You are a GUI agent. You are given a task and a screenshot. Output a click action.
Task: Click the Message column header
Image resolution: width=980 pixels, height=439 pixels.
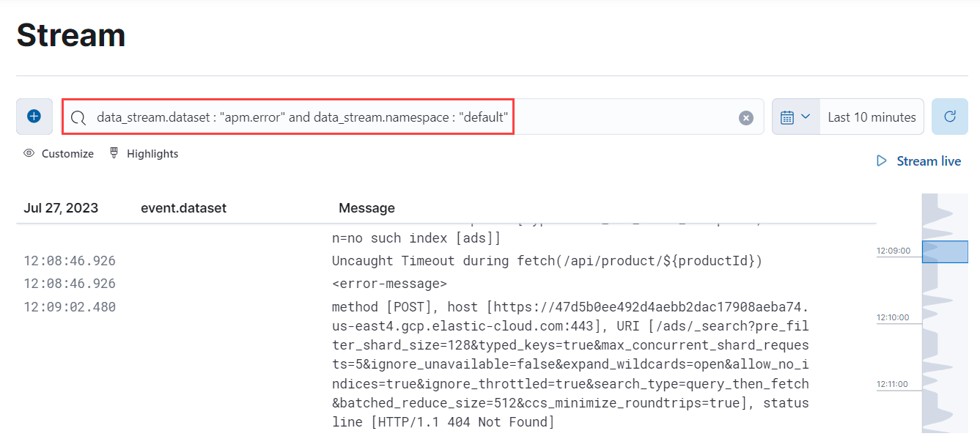point(366,207)
